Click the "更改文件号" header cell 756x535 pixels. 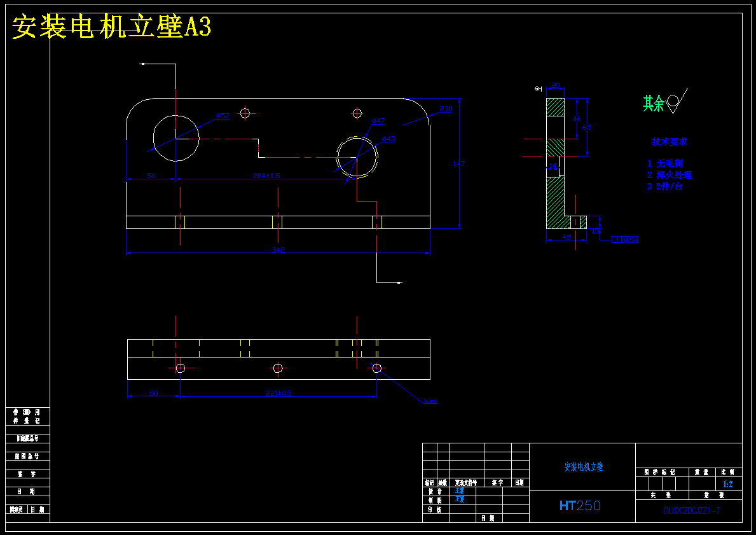466,483
